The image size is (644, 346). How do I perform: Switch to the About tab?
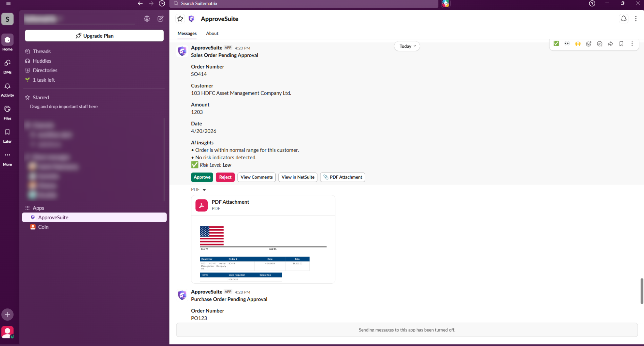click(212, 33)
